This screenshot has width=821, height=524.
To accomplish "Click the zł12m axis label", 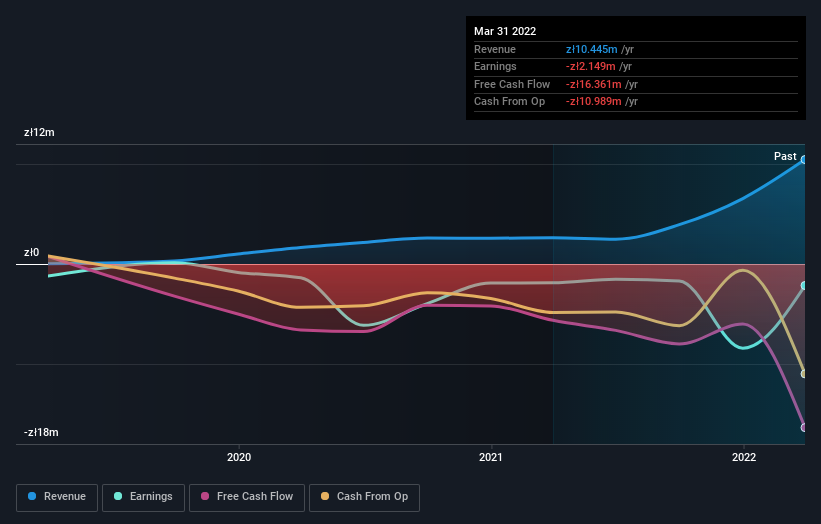I will coord(39,132).
